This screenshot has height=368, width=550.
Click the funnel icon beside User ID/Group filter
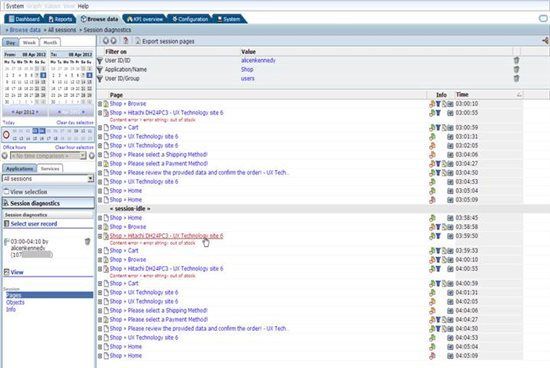100,79
